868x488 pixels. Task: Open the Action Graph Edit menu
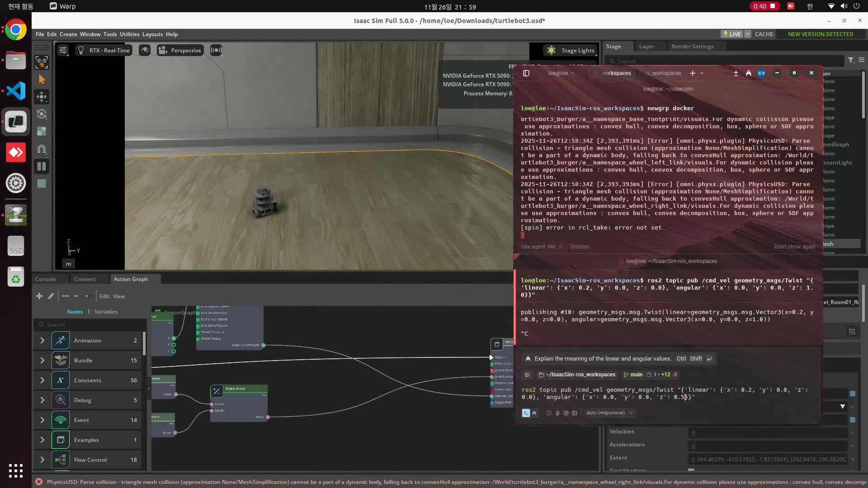click(104, 296)
